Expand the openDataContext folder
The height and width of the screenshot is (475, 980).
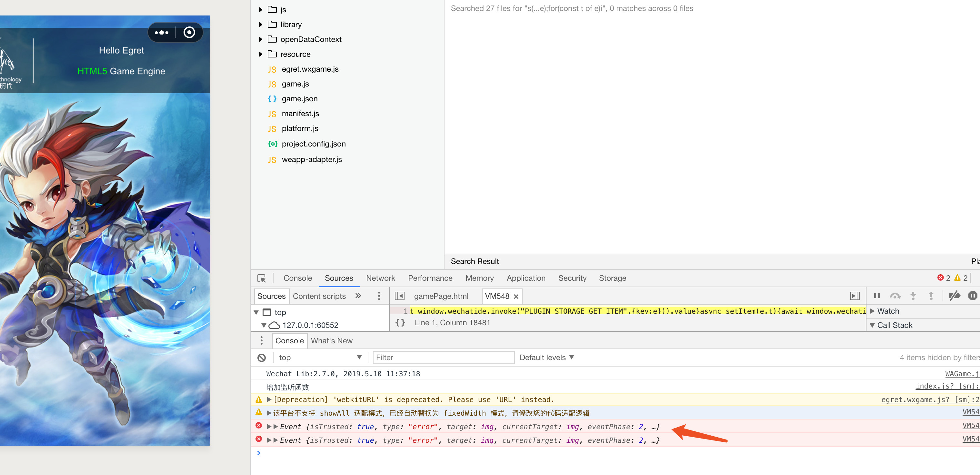pos(261,39)
